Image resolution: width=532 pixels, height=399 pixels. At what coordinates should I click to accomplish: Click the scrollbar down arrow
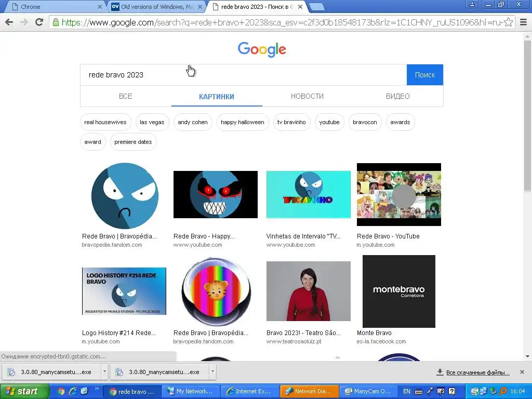(x=527, y=356)
